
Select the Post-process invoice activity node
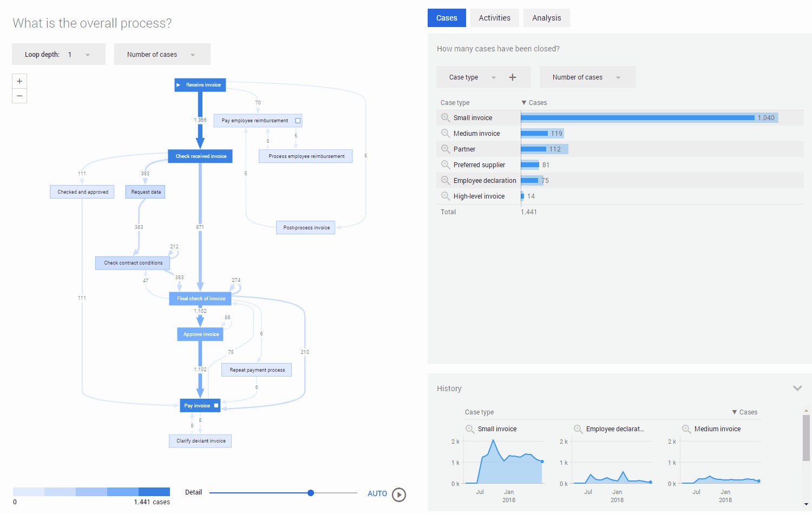click(305, 227)
